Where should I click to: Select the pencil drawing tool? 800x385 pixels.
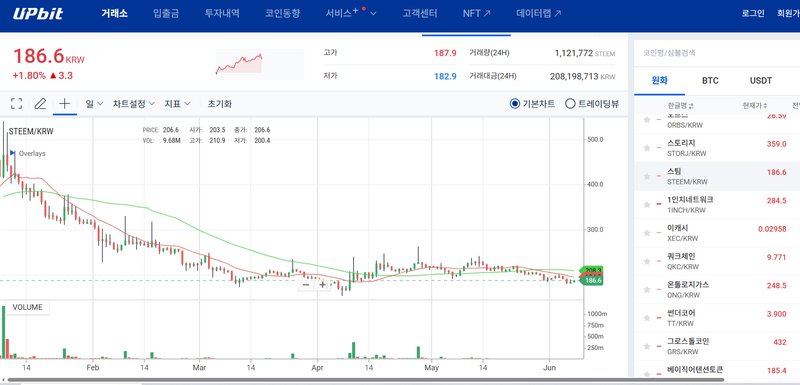[40, 104]
